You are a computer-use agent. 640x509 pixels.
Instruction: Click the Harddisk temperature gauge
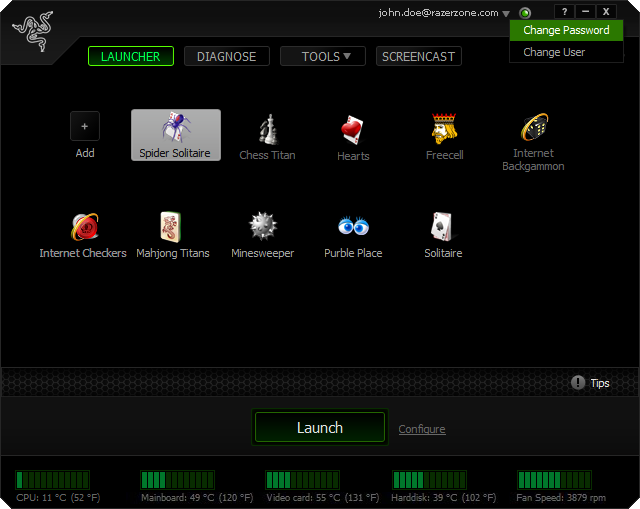coord(429,480)
